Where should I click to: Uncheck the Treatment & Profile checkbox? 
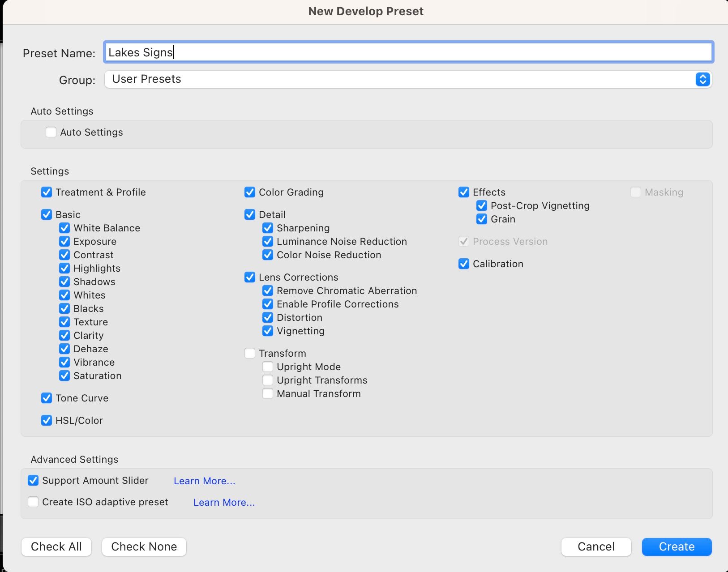pyautogui.click(x=47, y=192)
